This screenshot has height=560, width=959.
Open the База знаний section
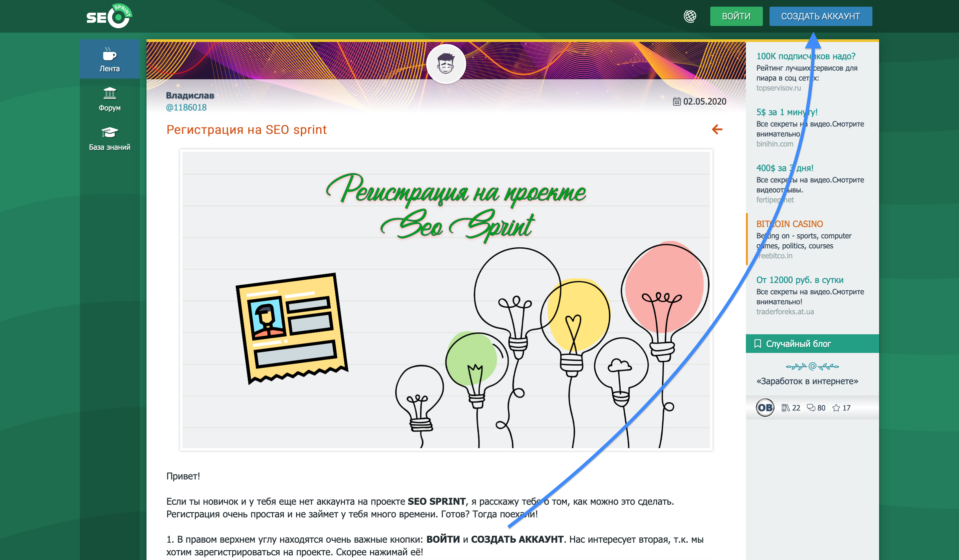click(x=110, y=139)
